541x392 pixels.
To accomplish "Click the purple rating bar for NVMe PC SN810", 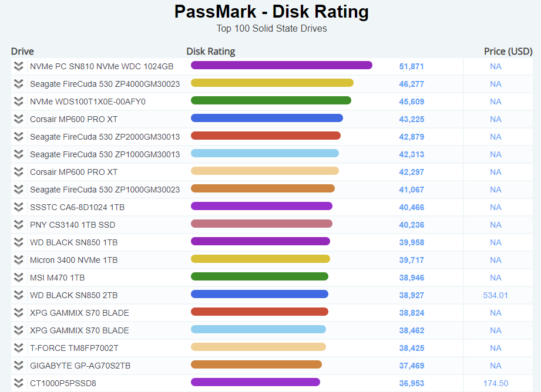I will point(281,65).
